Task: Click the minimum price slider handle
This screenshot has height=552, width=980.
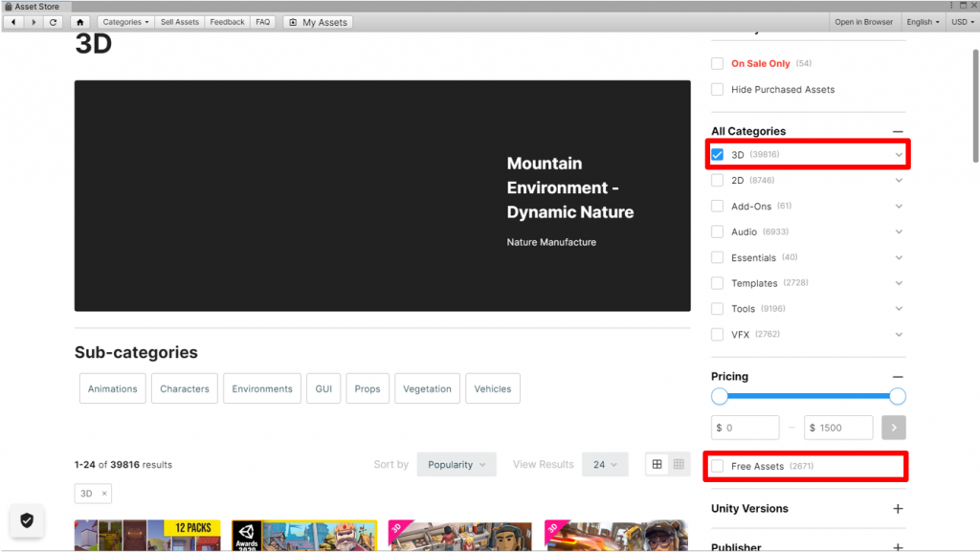Action: pos(720,396)
